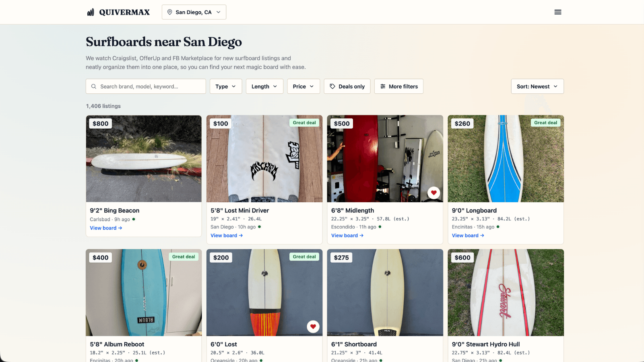The image size is (644, 362).
Task: Expand the Length filter dropdown
Action: point(264,86)
